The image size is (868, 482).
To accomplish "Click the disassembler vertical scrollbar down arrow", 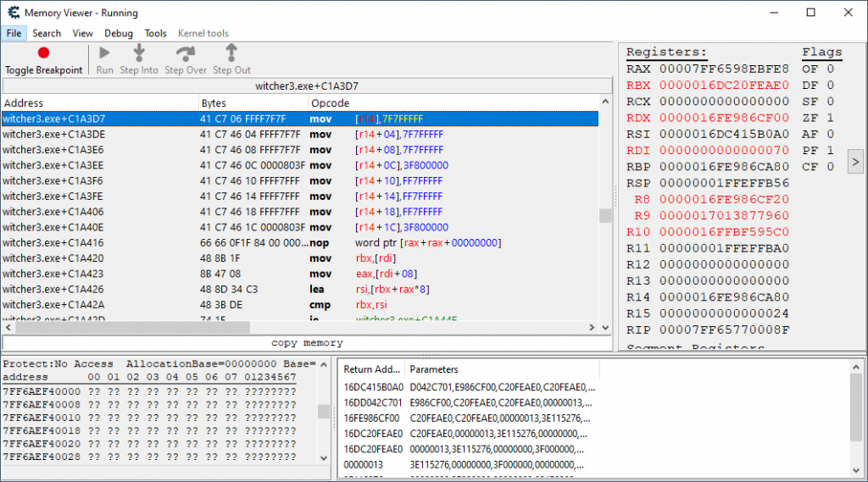I will [x=605, y=328].
